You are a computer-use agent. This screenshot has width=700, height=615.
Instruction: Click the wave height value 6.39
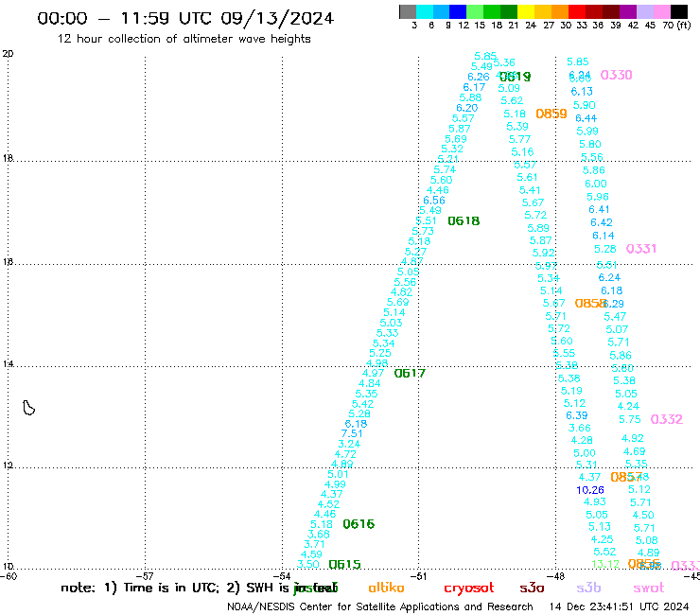coord(577,415)
